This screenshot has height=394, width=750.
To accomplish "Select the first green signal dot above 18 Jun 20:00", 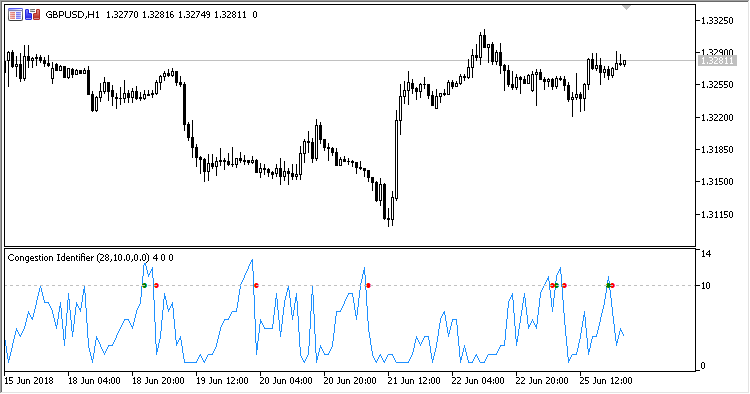I will pos(144,286).
